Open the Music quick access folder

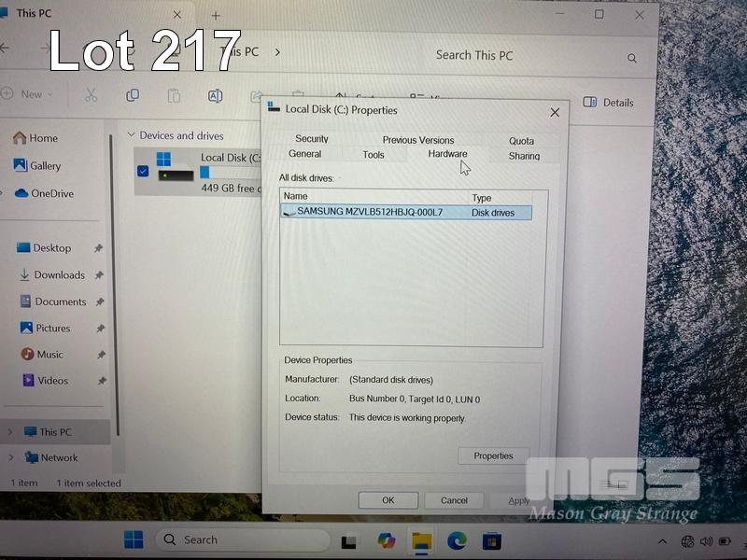pyautogui.click(x=42, y=355)
